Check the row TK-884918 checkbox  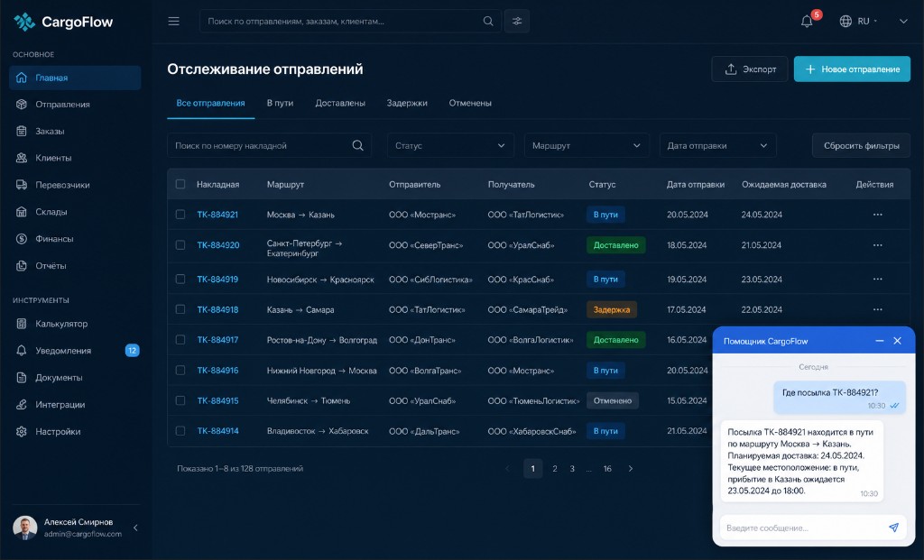coord(180,309)
